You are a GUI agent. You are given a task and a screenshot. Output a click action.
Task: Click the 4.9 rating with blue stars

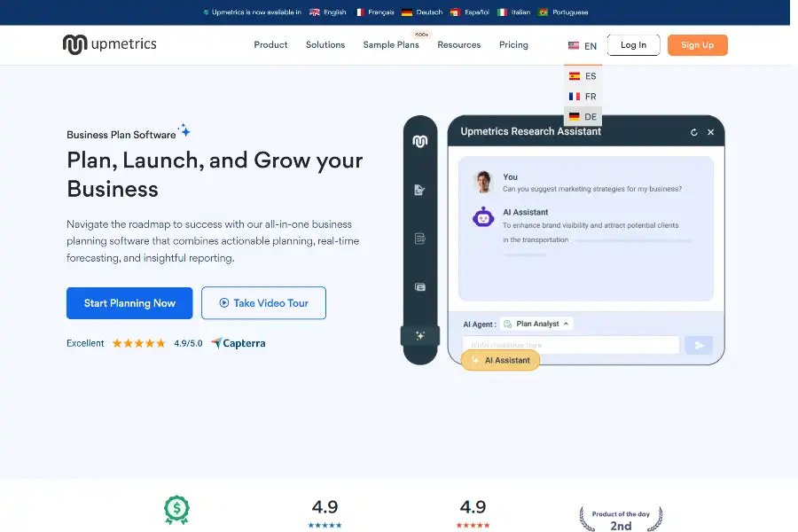pos(325,513)
